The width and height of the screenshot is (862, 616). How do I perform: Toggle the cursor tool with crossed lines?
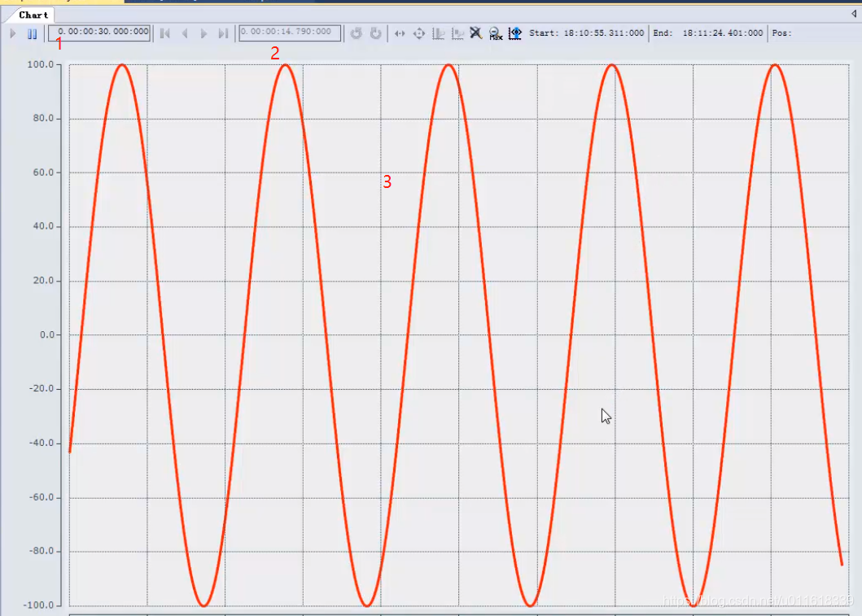click(476, 33)
